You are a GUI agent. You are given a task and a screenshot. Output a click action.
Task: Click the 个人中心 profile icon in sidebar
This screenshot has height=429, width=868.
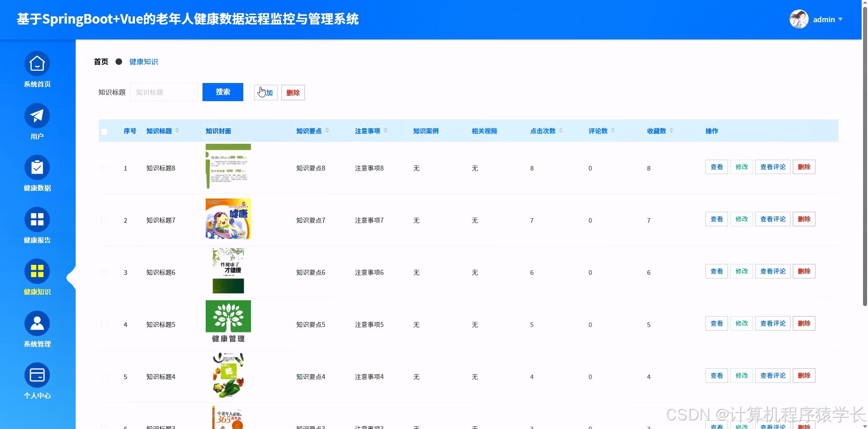coord(37,375)
